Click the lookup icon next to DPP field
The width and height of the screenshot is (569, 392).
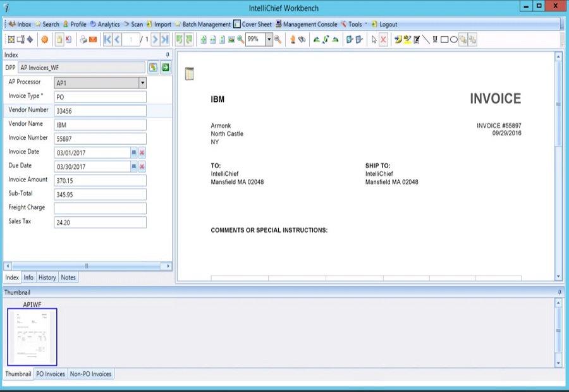[153, 68]
